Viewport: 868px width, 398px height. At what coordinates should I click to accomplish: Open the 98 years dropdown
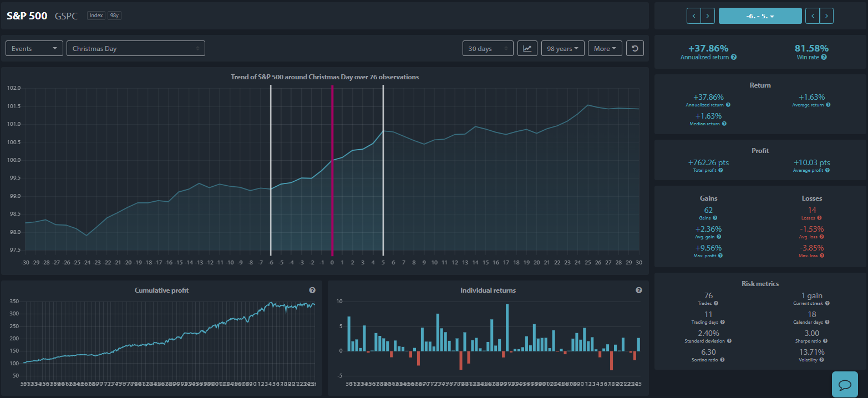[x=563, y=48]
